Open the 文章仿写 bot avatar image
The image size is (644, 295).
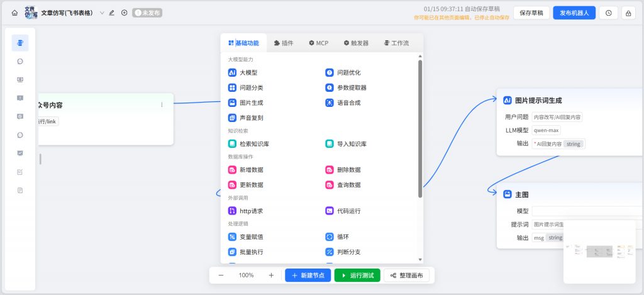click(x=31, y=13)
